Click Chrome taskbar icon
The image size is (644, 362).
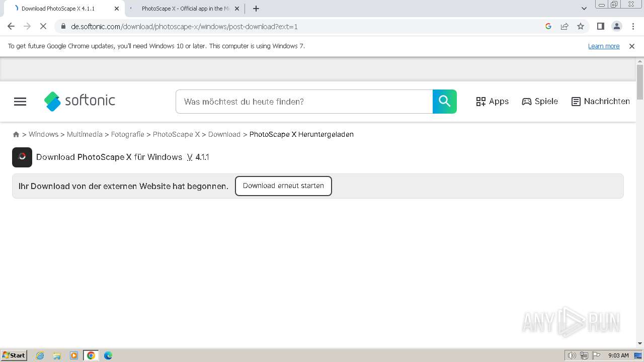91,355
